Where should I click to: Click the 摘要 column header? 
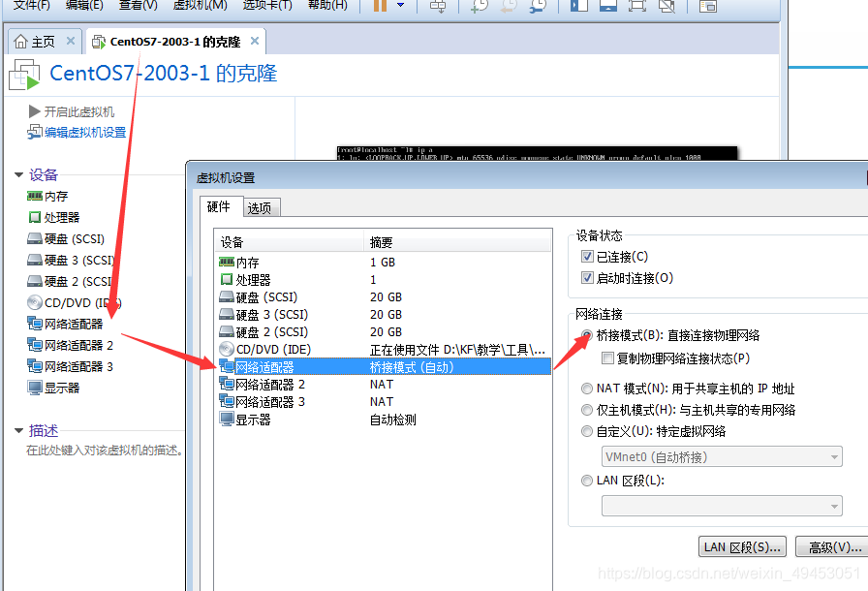[457, 242]
